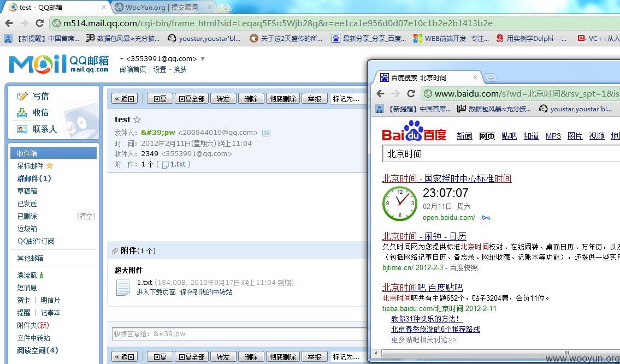Click the 1.txt attachment icon in the header
This screenshot has height=364, width=620.
166,164
